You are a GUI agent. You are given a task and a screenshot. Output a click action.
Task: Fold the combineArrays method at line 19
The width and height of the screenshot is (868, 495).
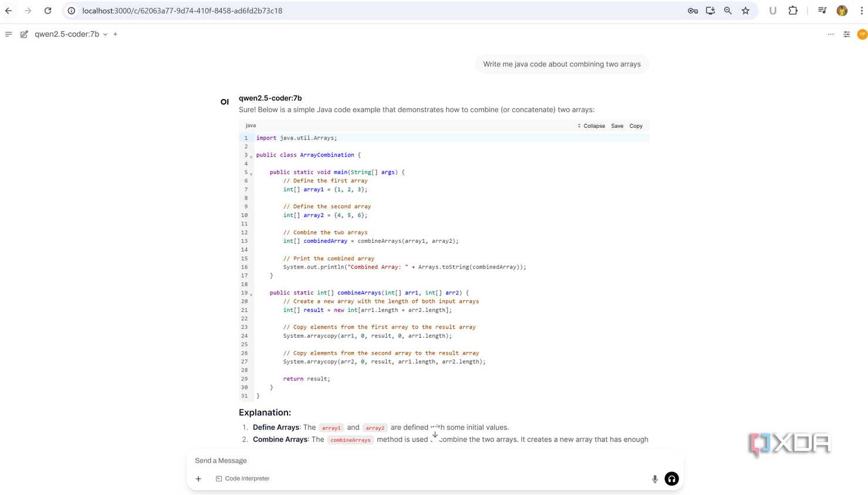[251, 294]
